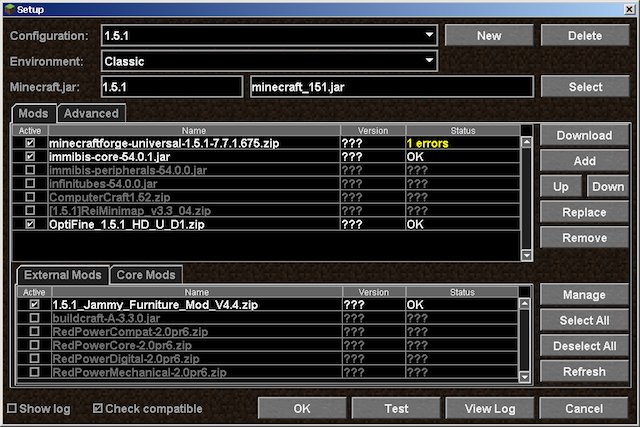640x427 pixels.
Task: Toggle the Check compatible checkbox
Action: click(98, 408)
